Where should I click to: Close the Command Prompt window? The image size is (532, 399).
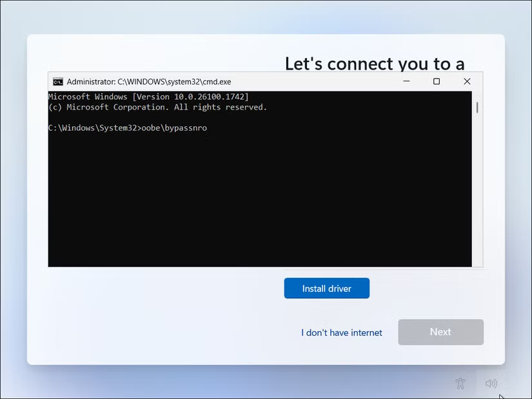(467, 81)
